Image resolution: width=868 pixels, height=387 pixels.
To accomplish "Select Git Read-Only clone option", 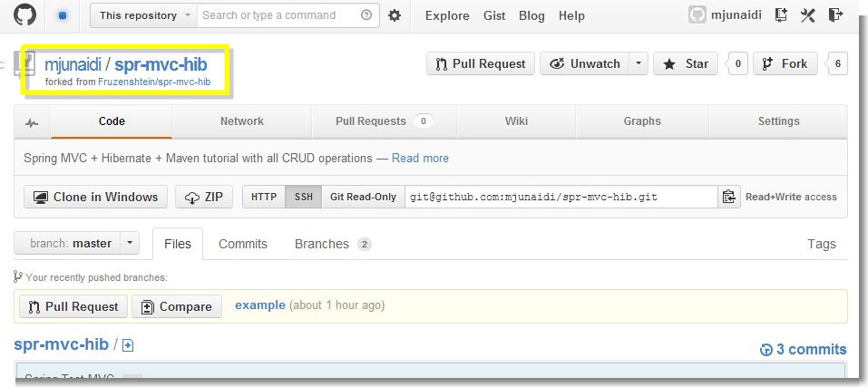I will tap(363, 197).
